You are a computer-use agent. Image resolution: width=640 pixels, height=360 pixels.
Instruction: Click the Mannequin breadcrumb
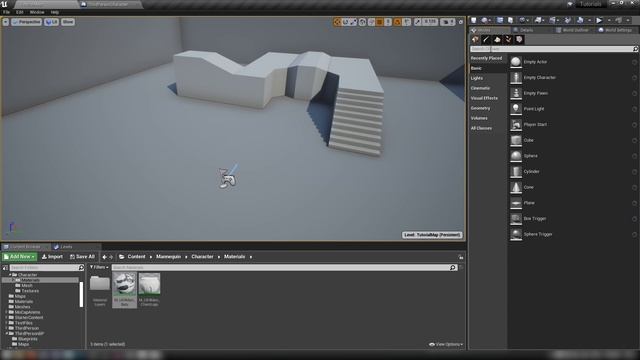pos(168,257)
